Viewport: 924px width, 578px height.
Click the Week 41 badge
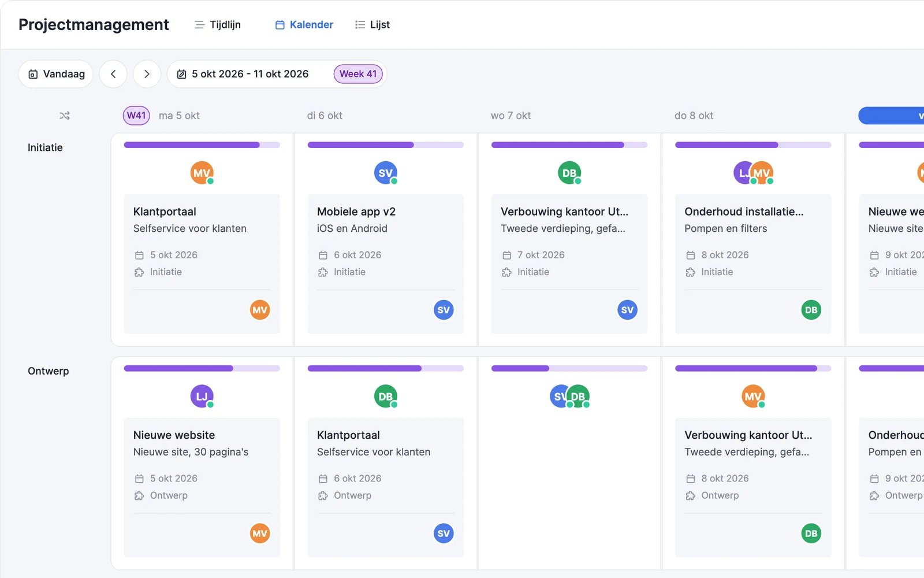pos(358,74)
